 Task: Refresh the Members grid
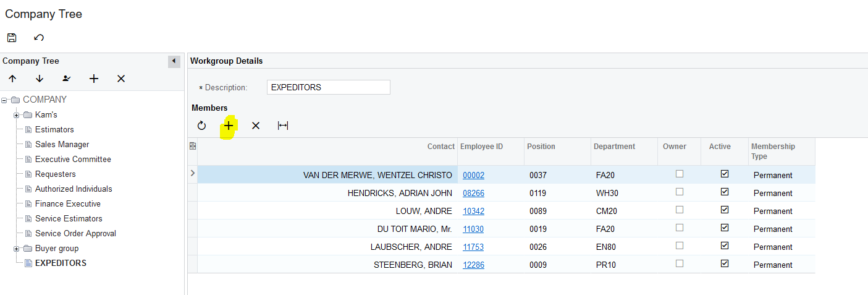[x=201, y=126]
